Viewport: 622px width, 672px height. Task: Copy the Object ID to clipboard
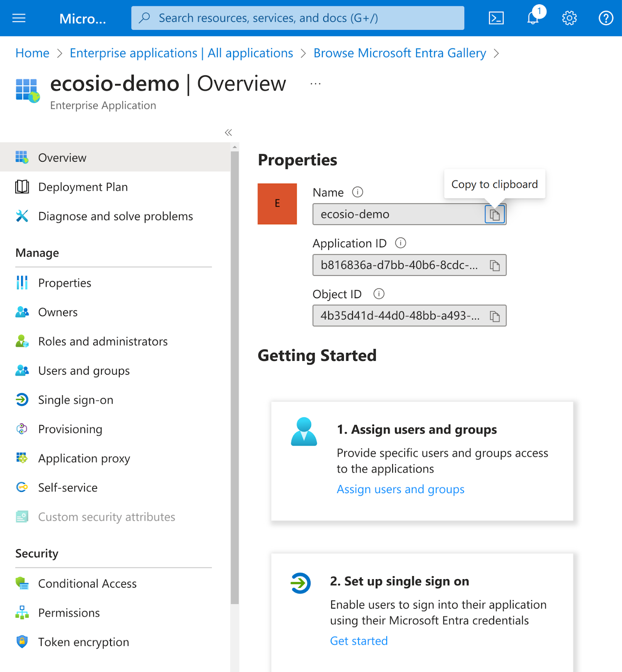(495, 316)
